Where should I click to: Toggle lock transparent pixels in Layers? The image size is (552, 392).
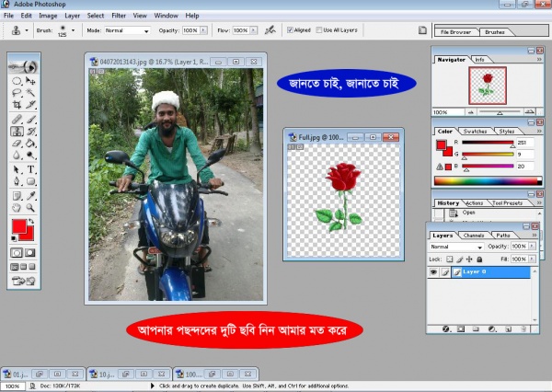[x=450, y=259]
